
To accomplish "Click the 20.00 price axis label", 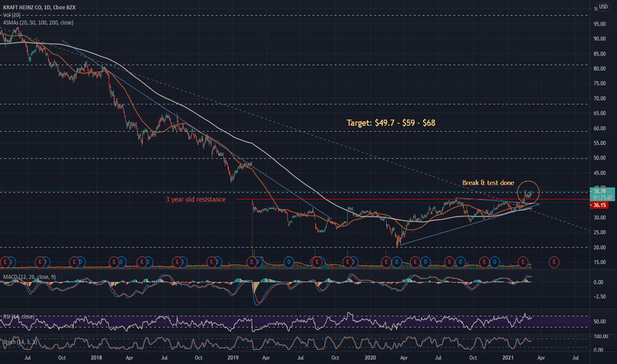I will tap(600, 248).
